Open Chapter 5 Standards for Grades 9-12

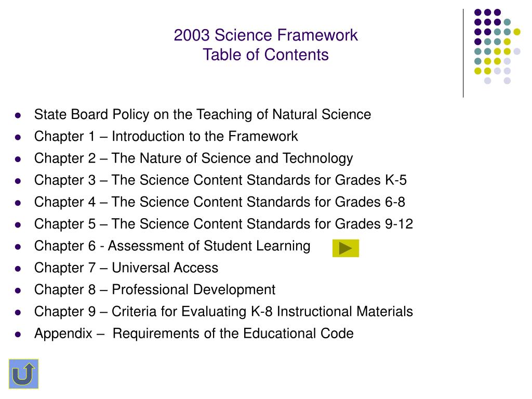[x=223, y=224]
